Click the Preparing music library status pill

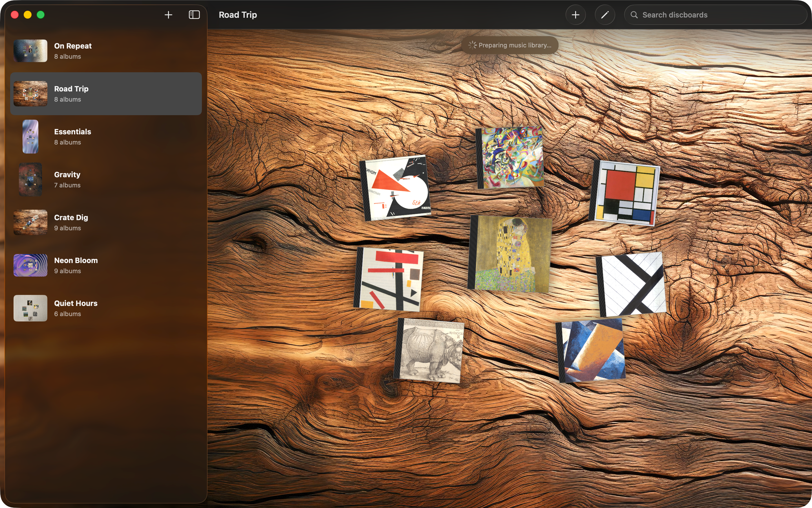(510, 45)
